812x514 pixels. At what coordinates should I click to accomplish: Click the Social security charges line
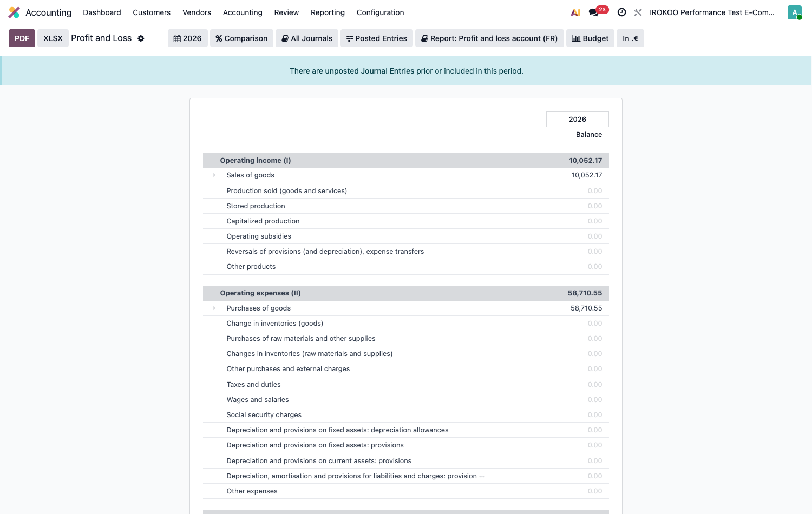[x=406, y=415]
